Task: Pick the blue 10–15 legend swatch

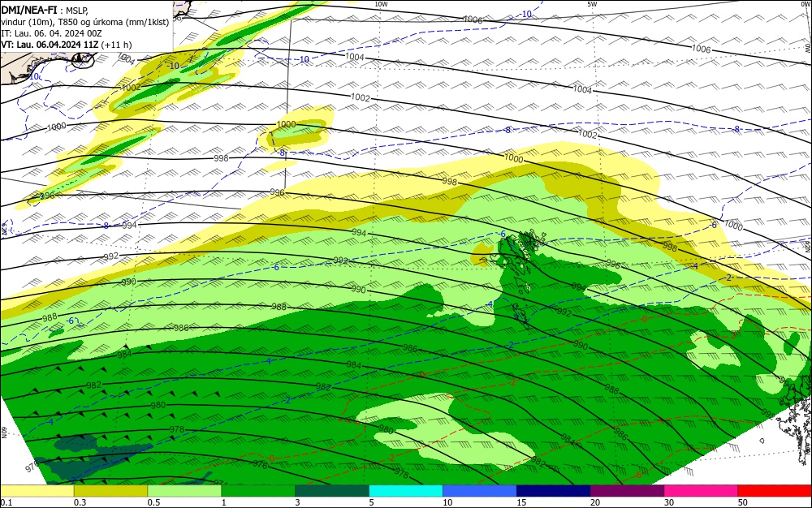Action: coord(480,491)
